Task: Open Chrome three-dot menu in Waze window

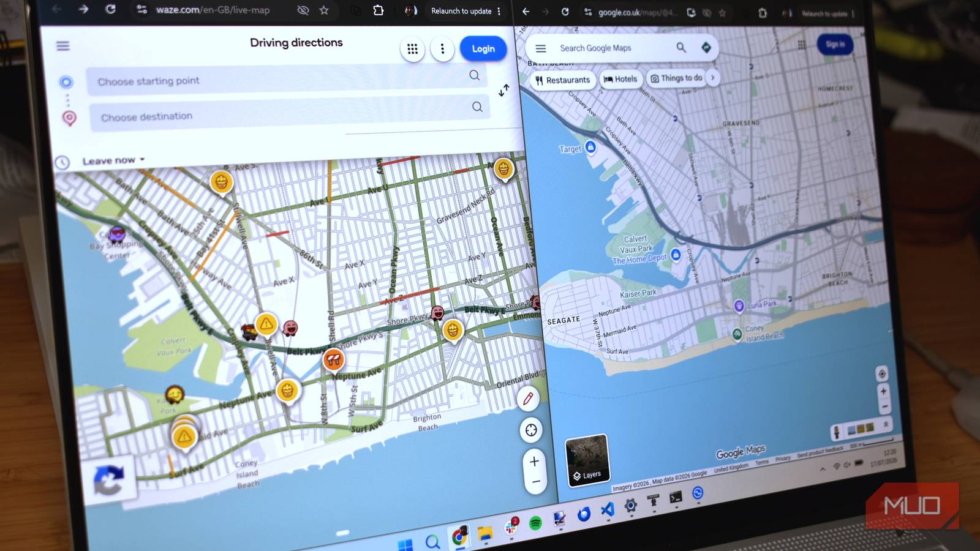Action: [x=499, y=11]
